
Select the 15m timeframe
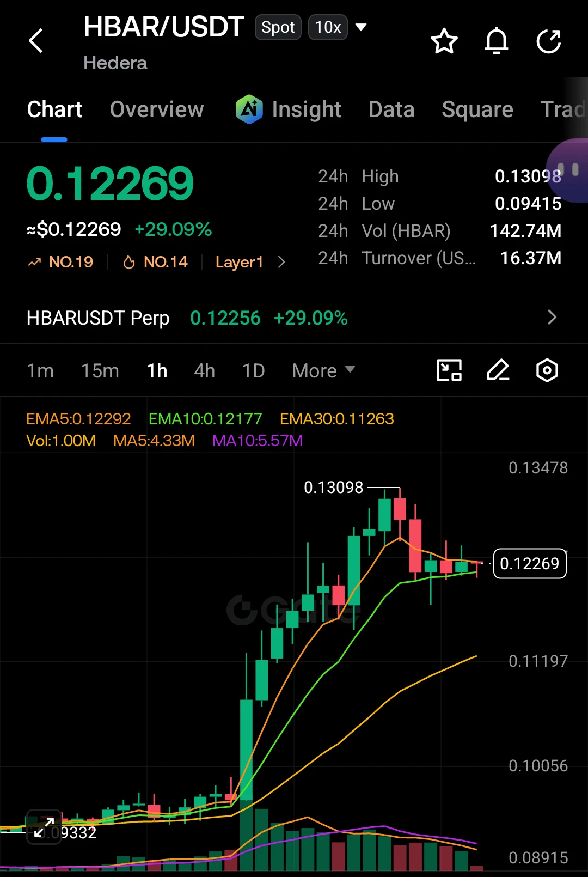(x=100, y=371)
